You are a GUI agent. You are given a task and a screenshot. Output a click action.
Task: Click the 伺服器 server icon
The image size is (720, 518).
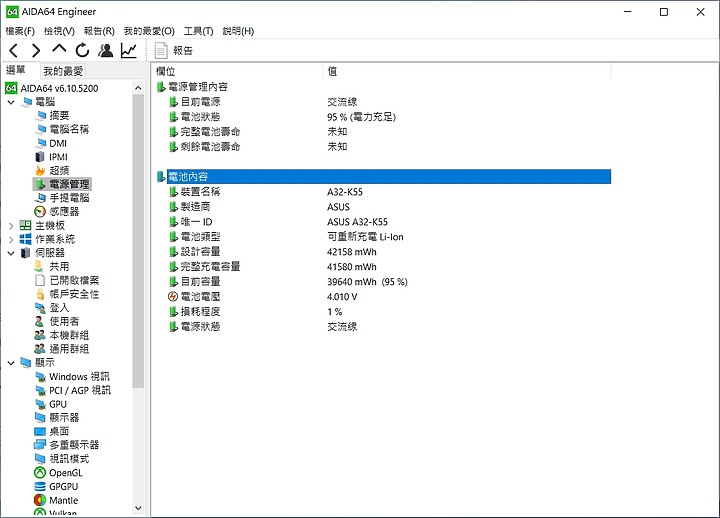26,253
